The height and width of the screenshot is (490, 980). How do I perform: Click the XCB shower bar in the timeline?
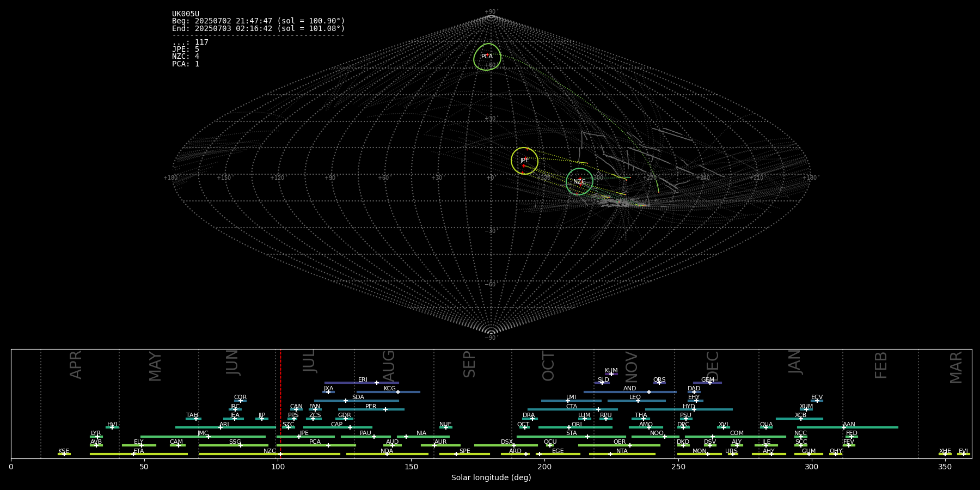click(799, 419)
